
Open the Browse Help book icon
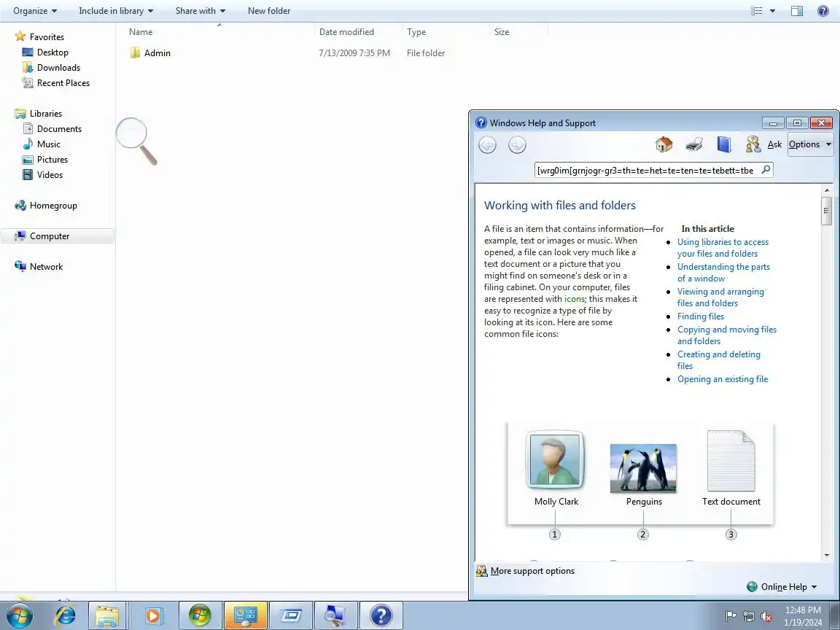tap(724, 144)
